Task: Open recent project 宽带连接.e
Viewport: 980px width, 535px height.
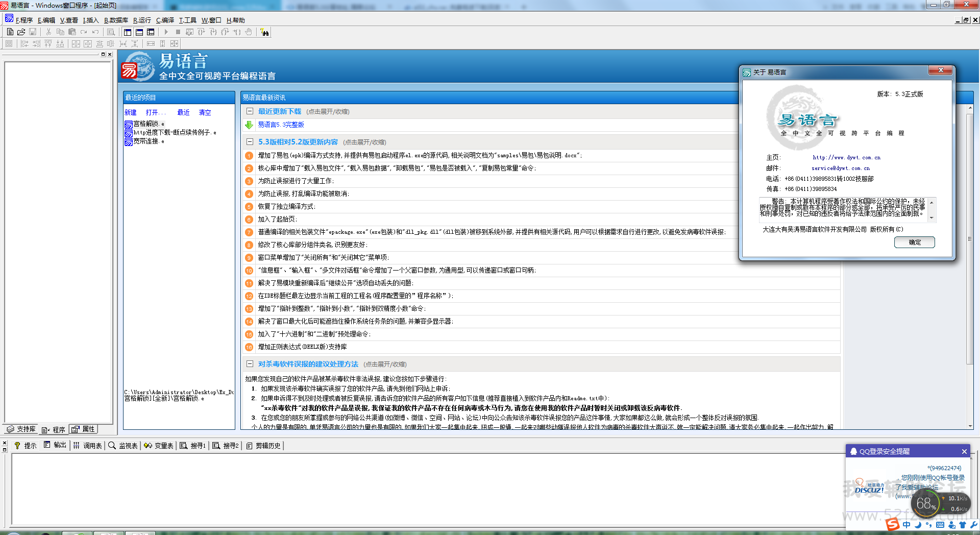Action: click(x=144, y=141)
